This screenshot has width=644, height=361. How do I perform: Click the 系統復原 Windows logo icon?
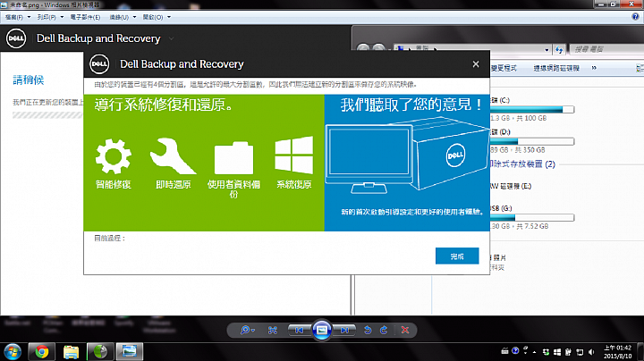coord(293,155)
